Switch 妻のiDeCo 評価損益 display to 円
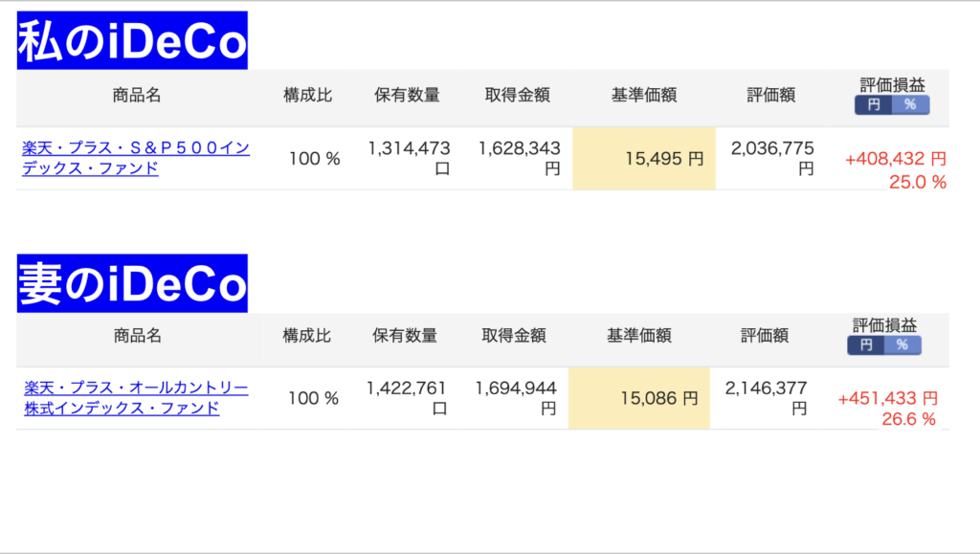 (x=866, y=345)
